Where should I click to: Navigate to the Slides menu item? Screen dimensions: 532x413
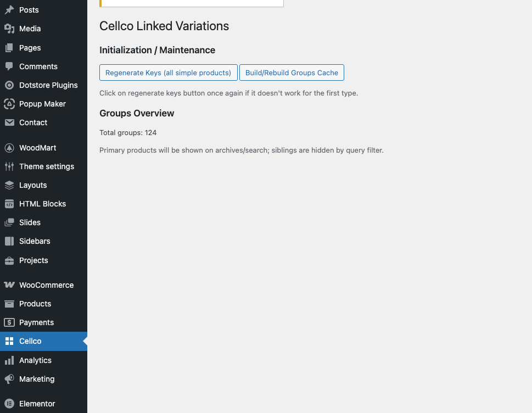pos(44,222)
